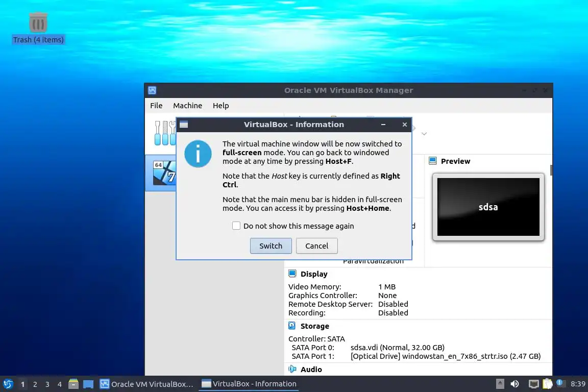Open the Trash icon on the desktop
588x392 pixels.
[38, 22]
